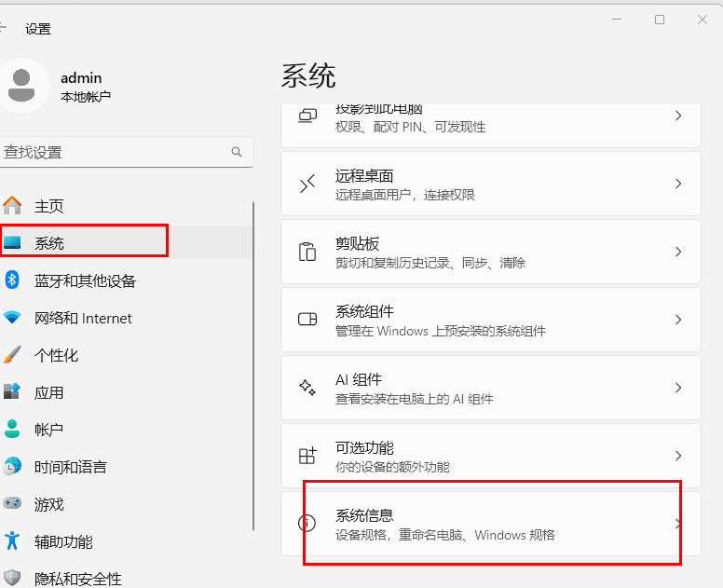Open the 系统信息 settings card

coord(491,524)
